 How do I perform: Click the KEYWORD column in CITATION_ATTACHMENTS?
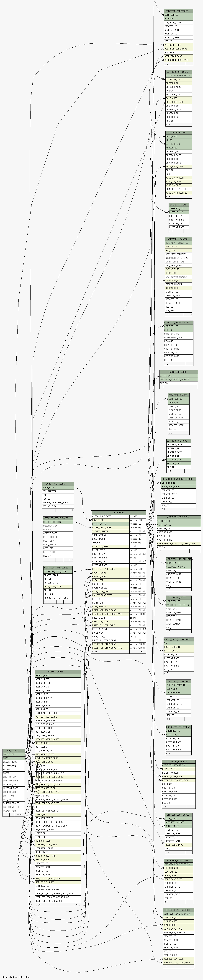click(178, 341)
